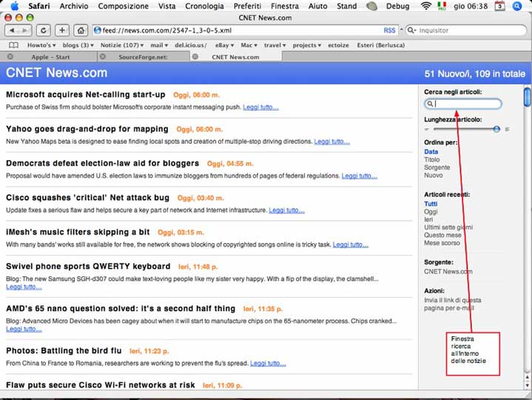Close the SourceForge.net tab

(x=103, y=57)
